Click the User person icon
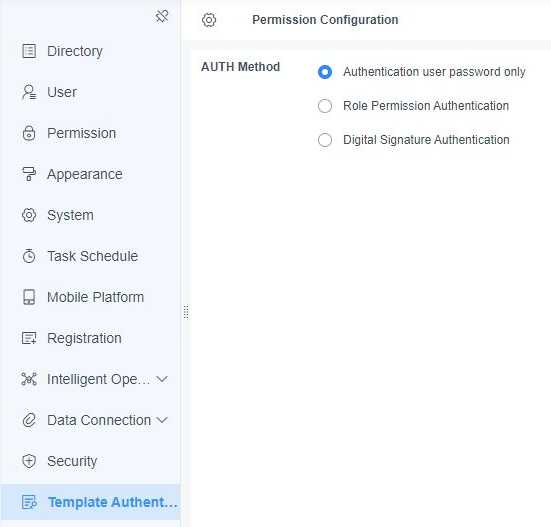Image resolution: width=551 pixels, height=527 pixels. click(x=29, y=92)
